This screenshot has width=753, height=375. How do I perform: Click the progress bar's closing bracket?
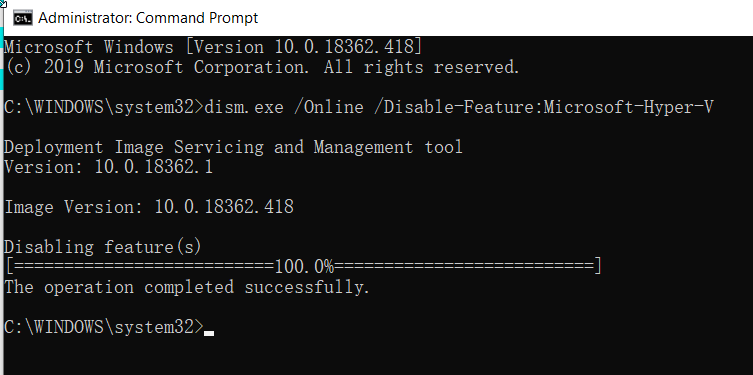click(598, 266)
